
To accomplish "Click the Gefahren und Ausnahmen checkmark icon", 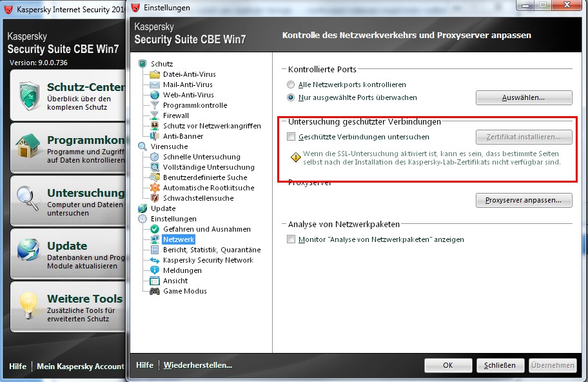I will pyautogui.click(x=155, y=229).
